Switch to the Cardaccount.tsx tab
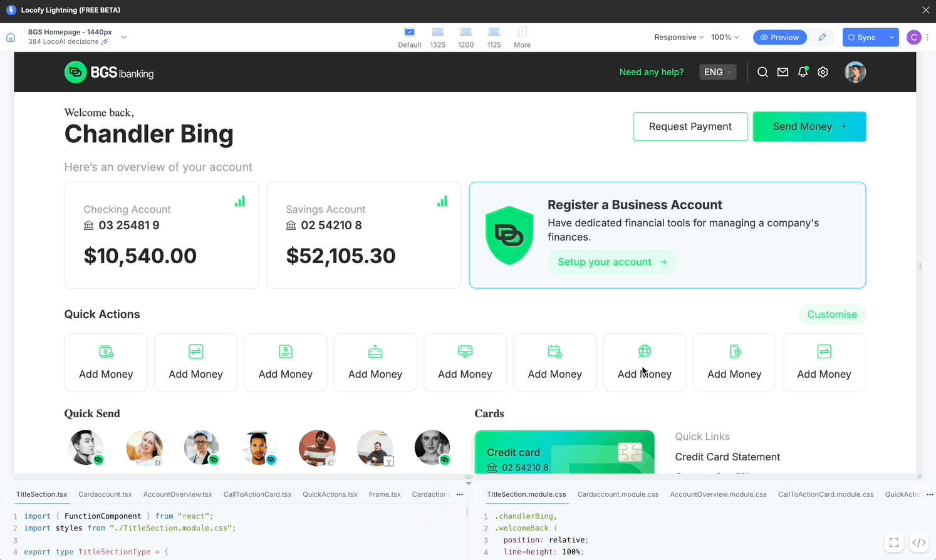The height and width of the screenshot is (560, 936). tap(105, 494)
